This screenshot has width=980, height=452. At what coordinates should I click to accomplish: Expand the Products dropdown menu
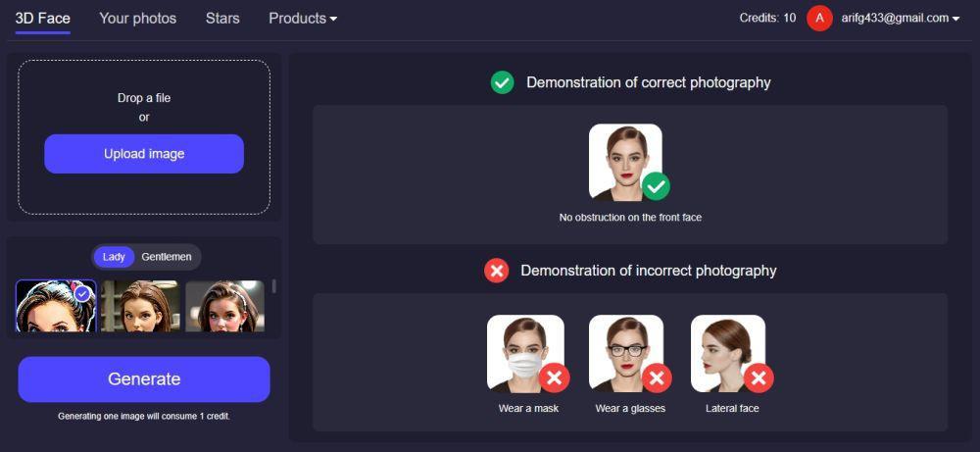303,18
